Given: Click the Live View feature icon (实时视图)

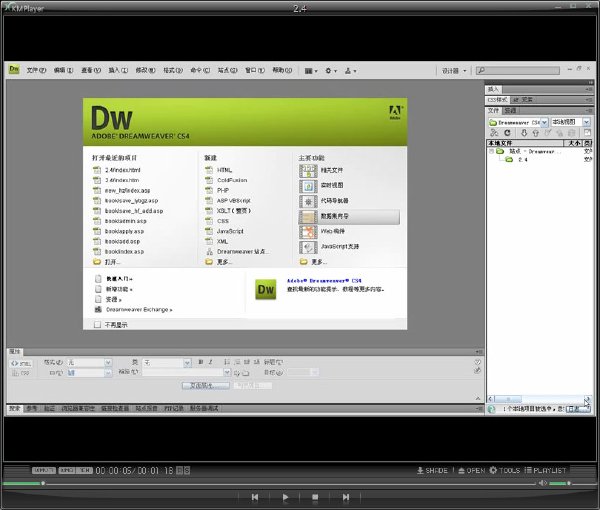Looking at the screenshot, I should (x=308, y=186).
